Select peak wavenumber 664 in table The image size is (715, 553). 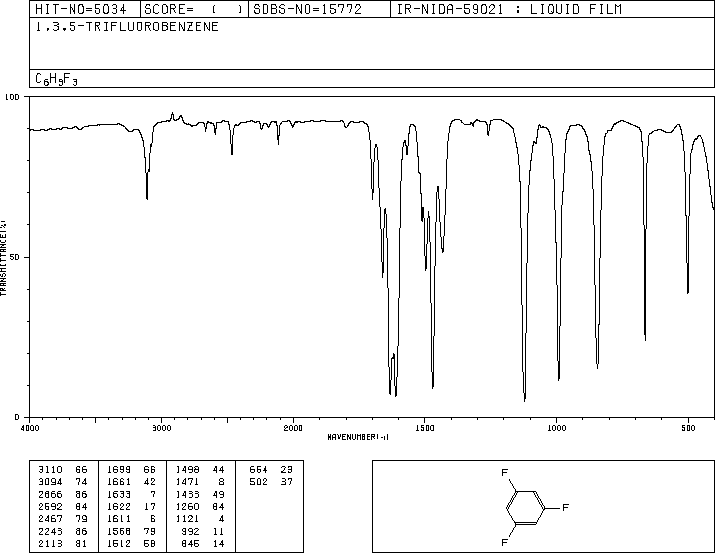259,470
